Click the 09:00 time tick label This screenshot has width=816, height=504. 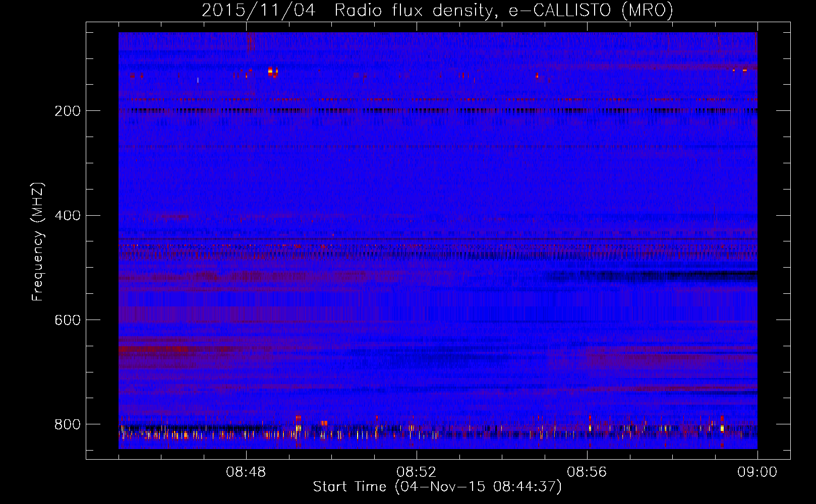pyautogui.click(x=757, y=472)
